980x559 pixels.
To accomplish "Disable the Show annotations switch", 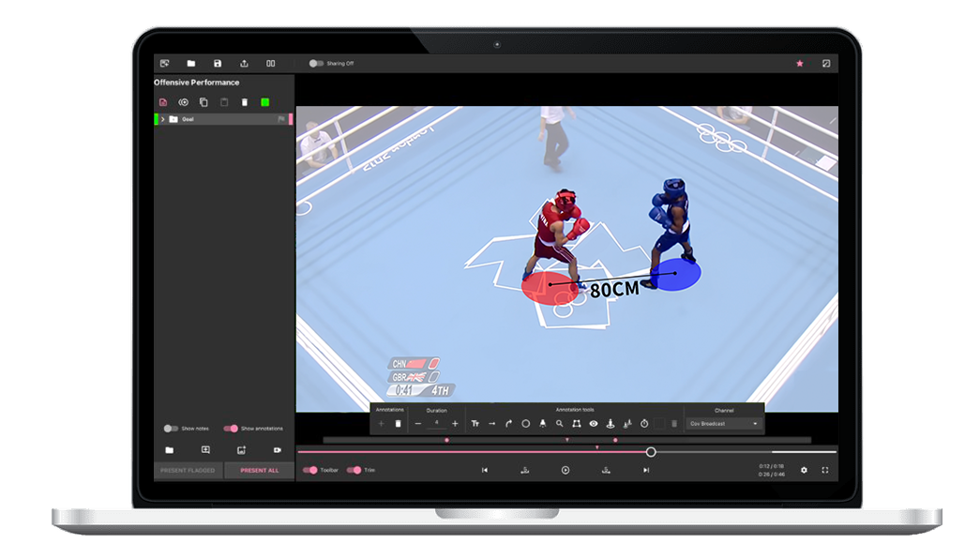I will click(x=231, y=429).
